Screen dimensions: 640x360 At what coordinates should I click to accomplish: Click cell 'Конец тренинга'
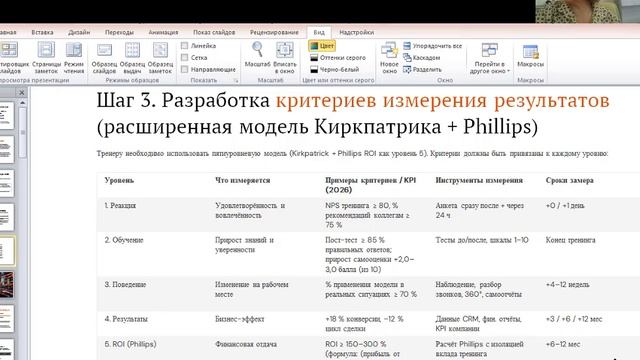pos(571,240)
